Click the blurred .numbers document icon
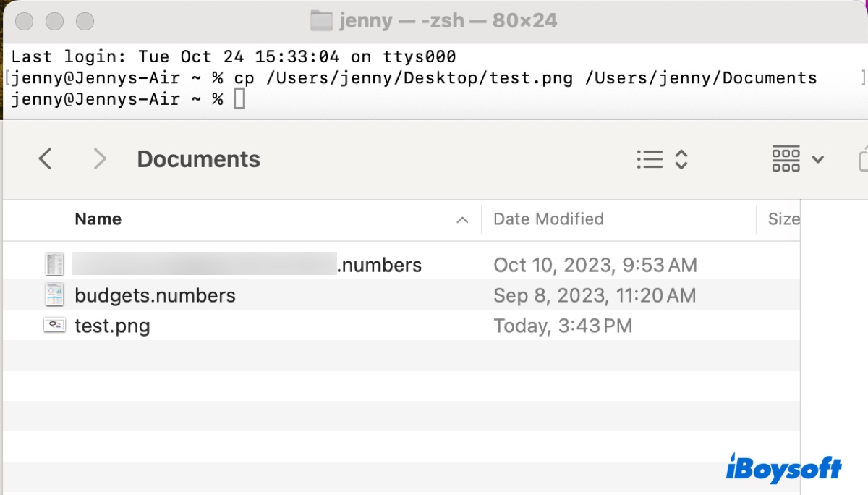This screenshot has width=868, height=495. pyautogui.click(x=54, y=264)
